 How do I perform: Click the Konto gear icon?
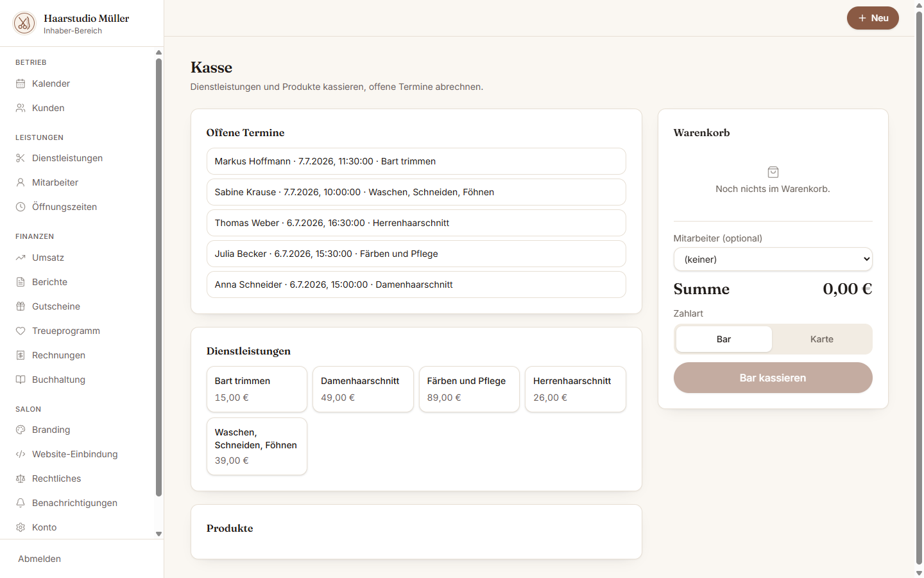(x=21, y=527)
